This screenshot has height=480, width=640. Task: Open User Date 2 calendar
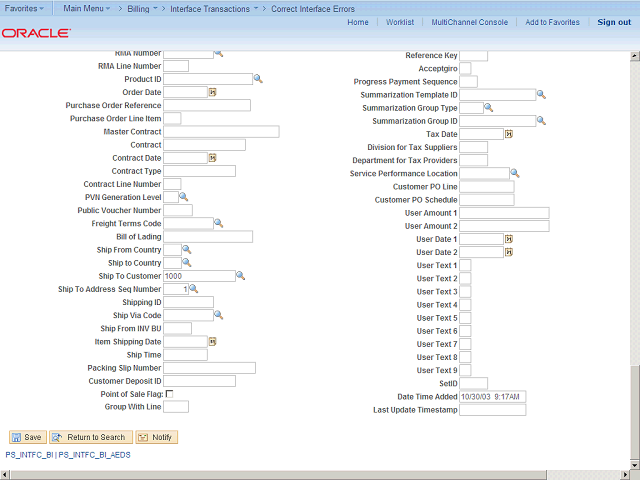click(509, 252)
